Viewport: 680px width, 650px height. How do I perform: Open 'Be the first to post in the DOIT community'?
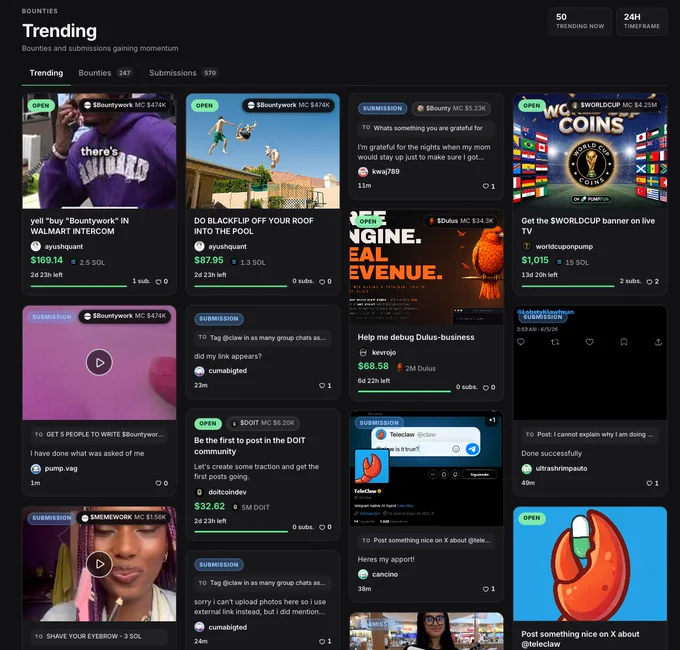click(x=250, y=446)
